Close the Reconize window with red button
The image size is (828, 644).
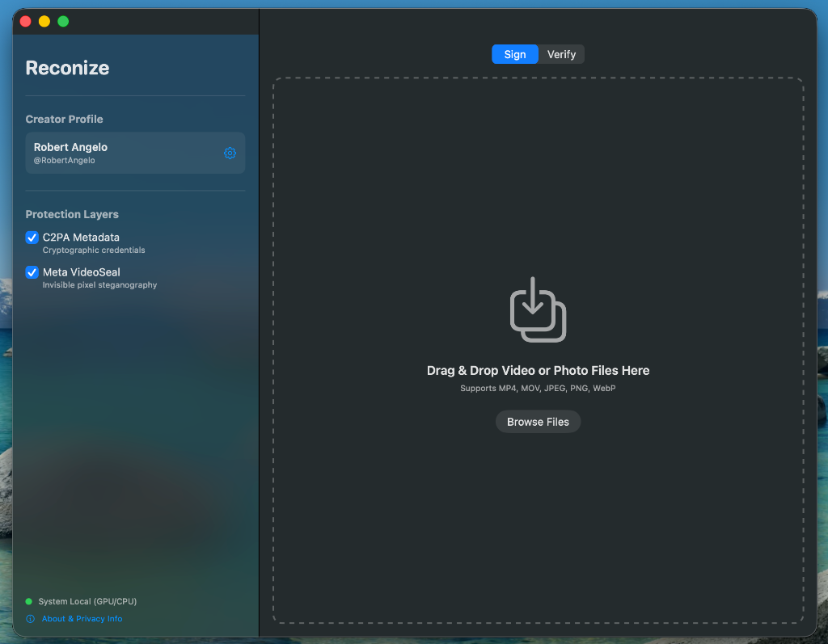[x=25, y=22]
